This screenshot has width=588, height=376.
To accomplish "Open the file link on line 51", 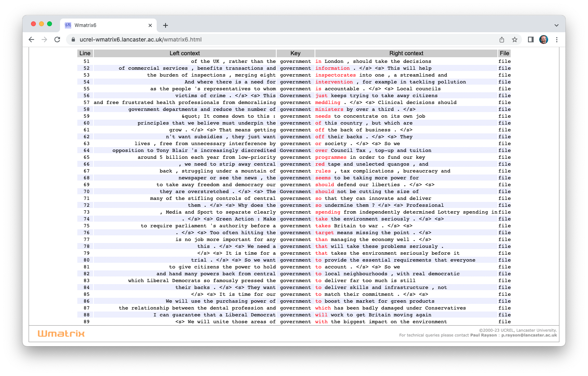I will pyautogui.click(x=504, y=61).
